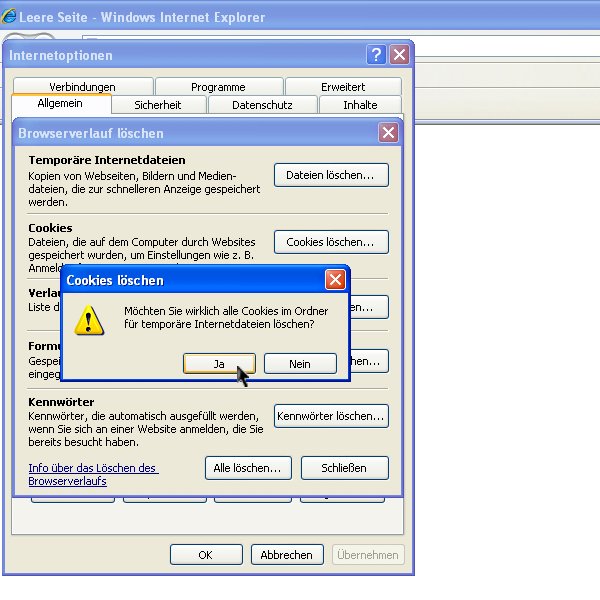Viewport: 600px width, 600px height.
Task: Click Dateien löschen button
Action: [331, 175]
